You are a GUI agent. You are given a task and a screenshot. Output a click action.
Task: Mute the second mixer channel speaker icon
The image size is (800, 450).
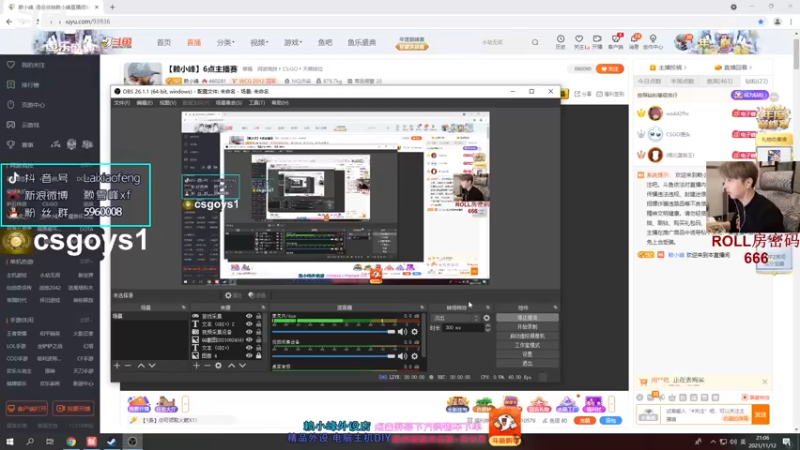403,356
